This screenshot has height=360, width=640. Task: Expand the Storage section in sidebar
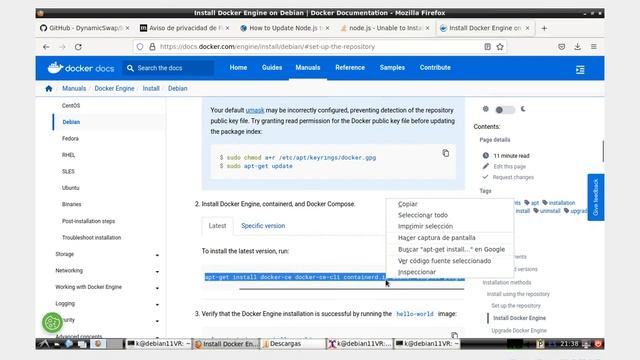(157, 255)
